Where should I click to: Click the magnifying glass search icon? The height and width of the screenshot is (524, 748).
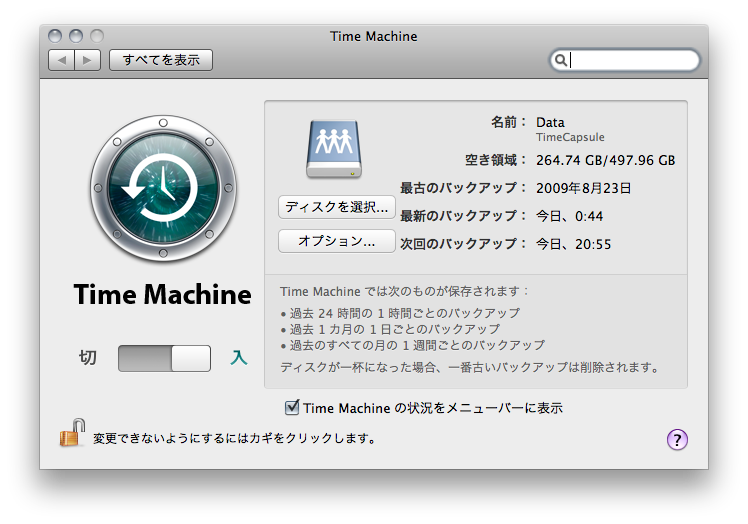(561, 60)
